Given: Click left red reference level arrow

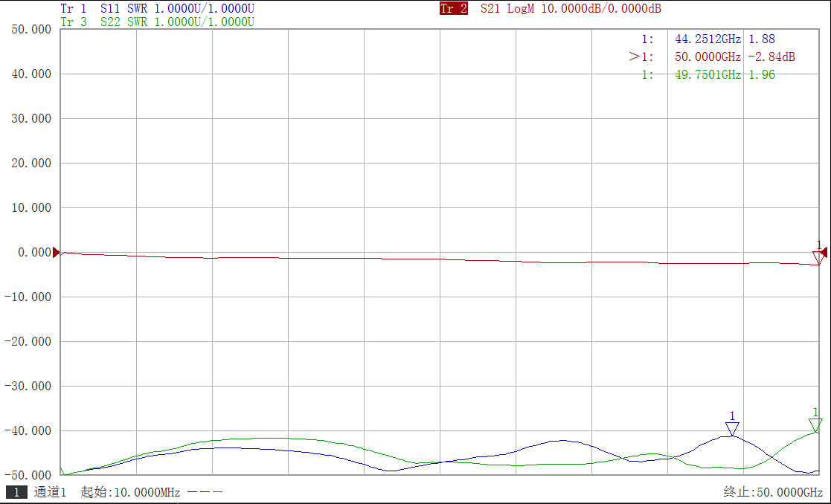Looking at the screenshot, I should [56, 253].
